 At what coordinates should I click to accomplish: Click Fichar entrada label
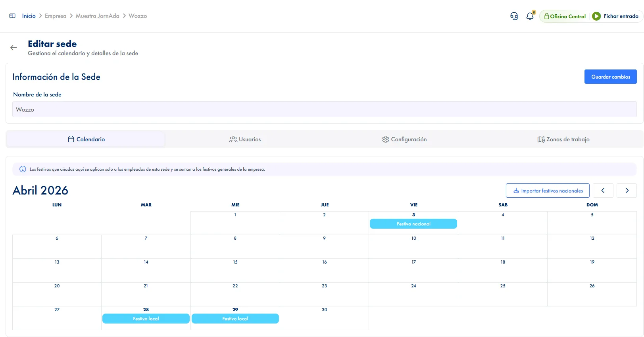[x=621, y=16]
